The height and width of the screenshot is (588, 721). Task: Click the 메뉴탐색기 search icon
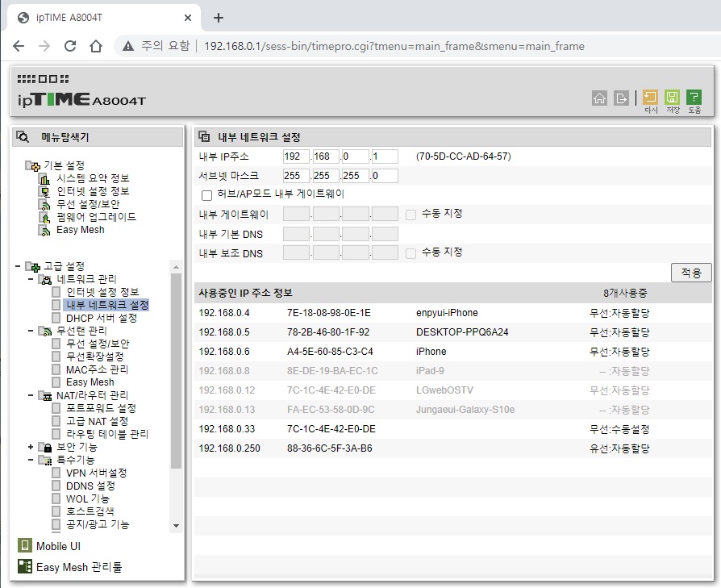tap(23, 137)
